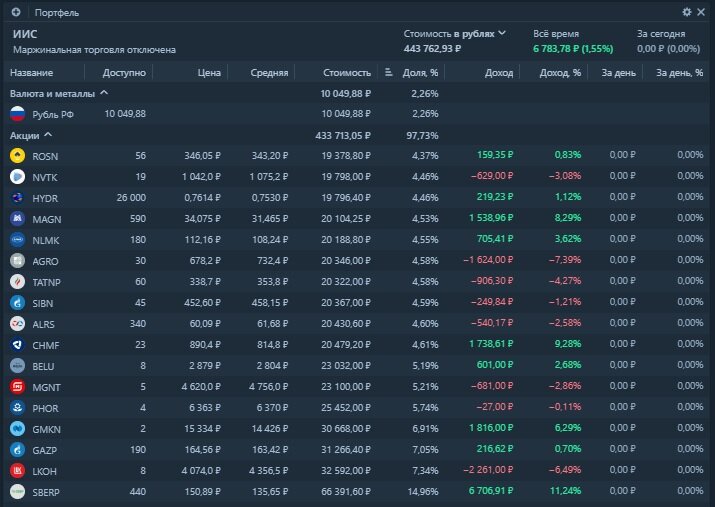Click the SIBN company logo
Viewport: 715px width, 507px height.
(x=17, y=303)
